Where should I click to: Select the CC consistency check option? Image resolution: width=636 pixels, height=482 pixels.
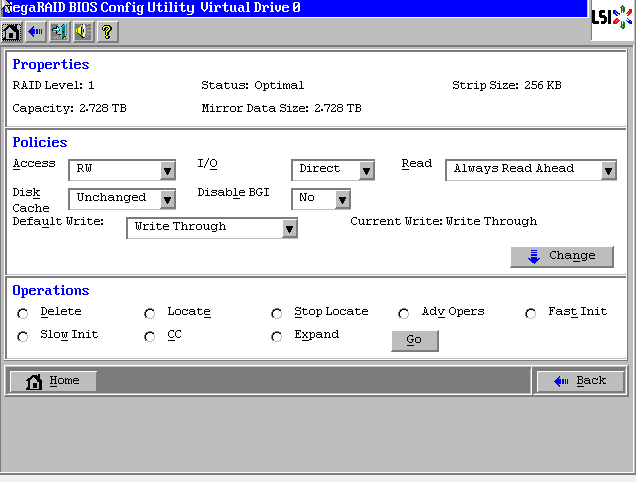tap(150, 337)
